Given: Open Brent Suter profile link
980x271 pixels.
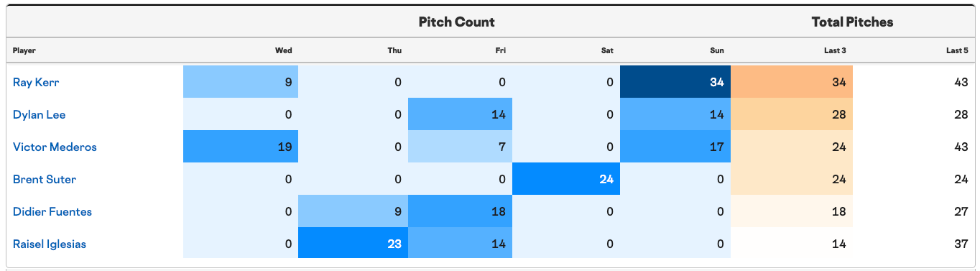Looking at the screenshot, I should click(45, 179).
